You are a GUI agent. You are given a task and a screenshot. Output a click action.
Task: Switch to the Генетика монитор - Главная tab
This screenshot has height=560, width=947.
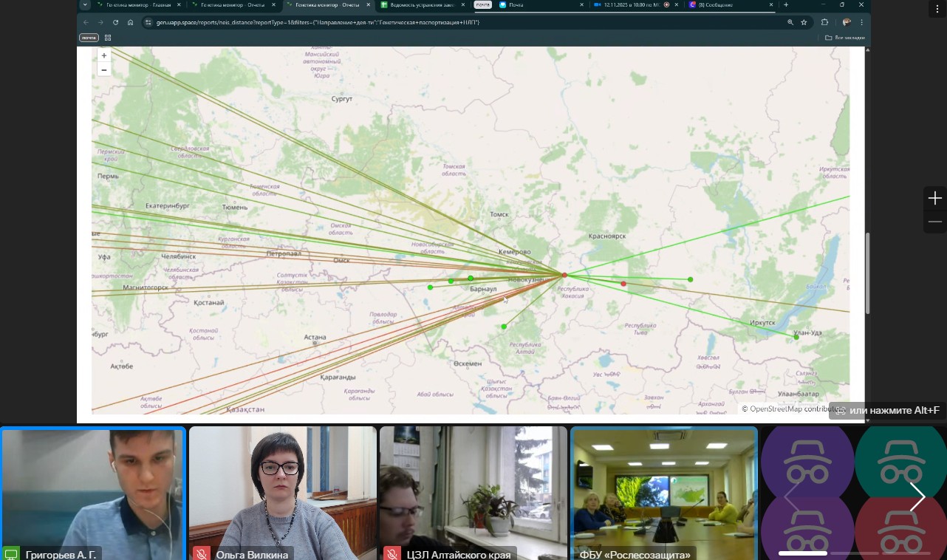[x=137, y=4]
